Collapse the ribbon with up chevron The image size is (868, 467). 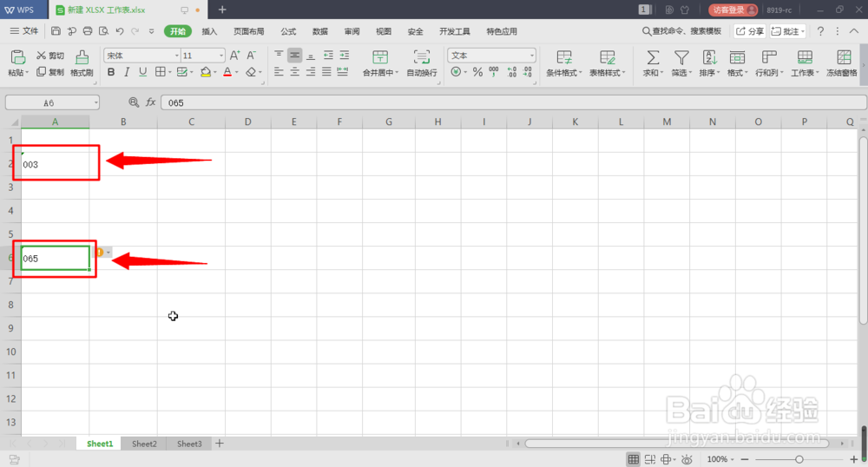point(854,31)
